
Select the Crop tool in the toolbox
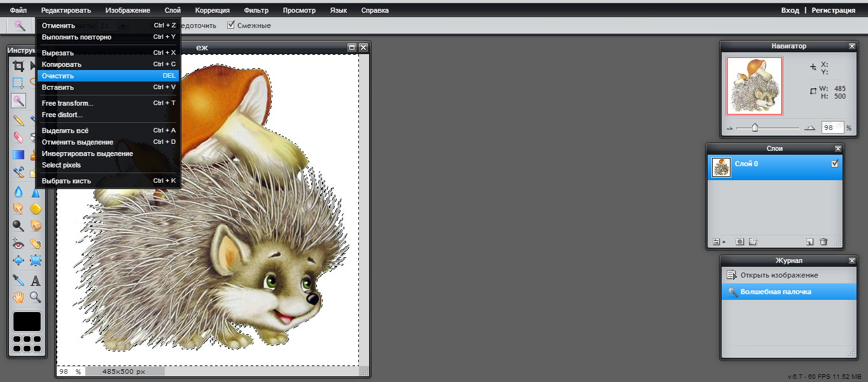pos(18,66)
